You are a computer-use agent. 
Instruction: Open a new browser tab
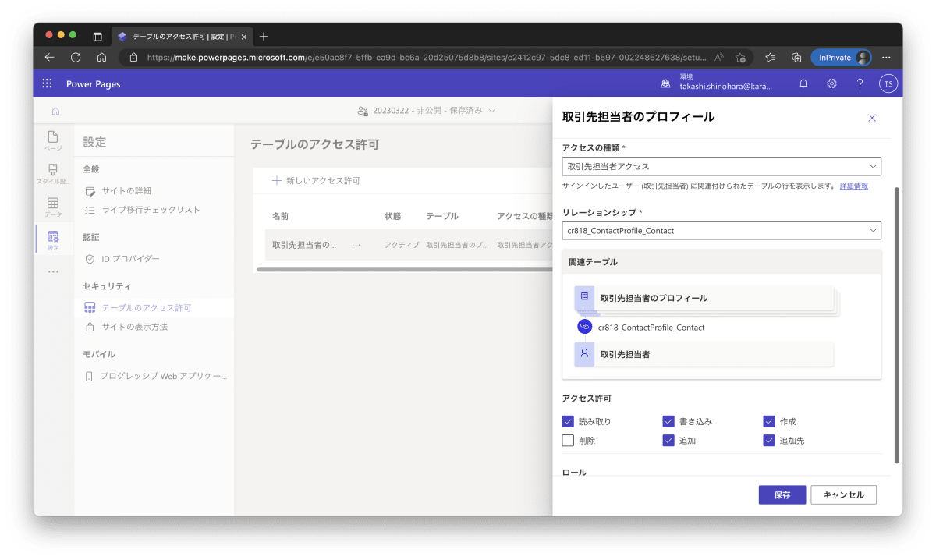pyautogui.click(x=264, y=36)
